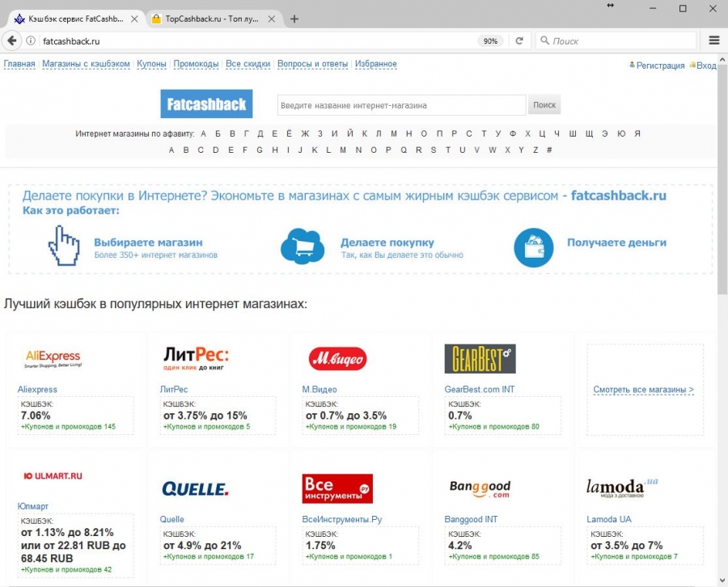The image size is (728, 587).
Task: Open the ЛитРес store logo
Action: coord(196,358)
